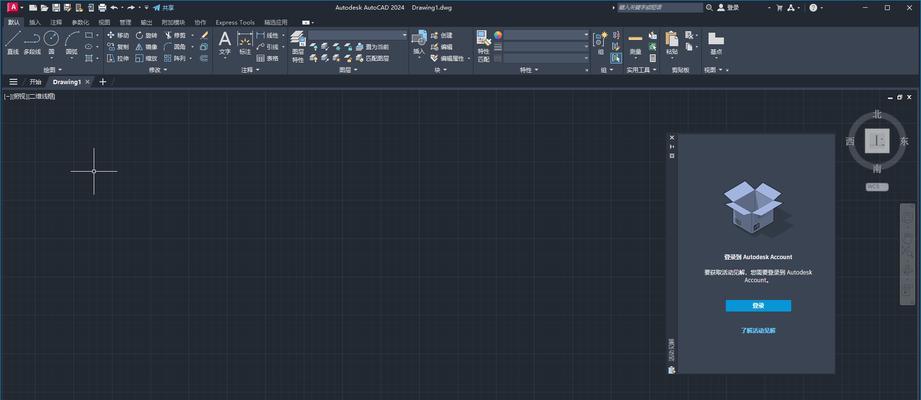Select the Dimension (标注) tool
This screenshot has width=921, height=400.
[245, 43]
